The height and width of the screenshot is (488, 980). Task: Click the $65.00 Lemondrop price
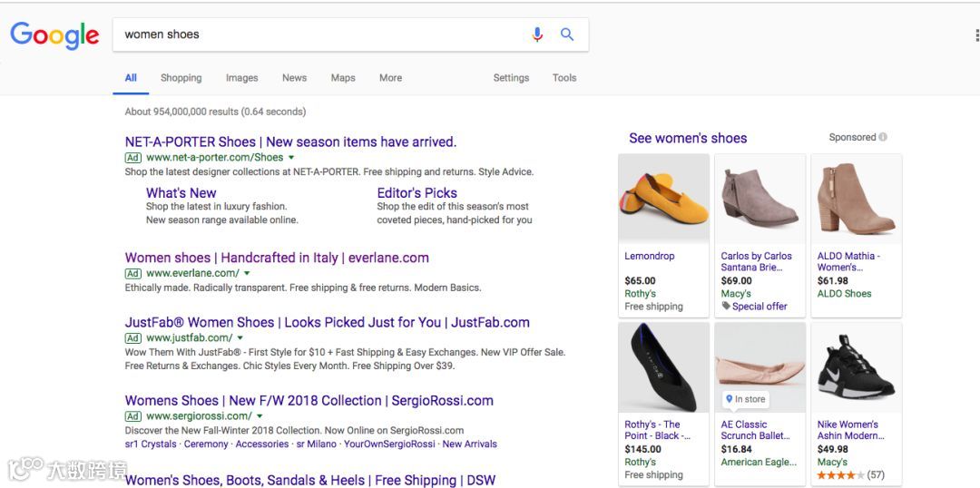click(640, 280)
